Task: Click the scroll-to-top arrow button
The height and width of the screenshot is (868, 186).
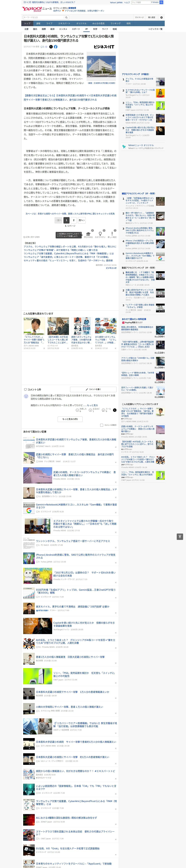Action: 180,537
